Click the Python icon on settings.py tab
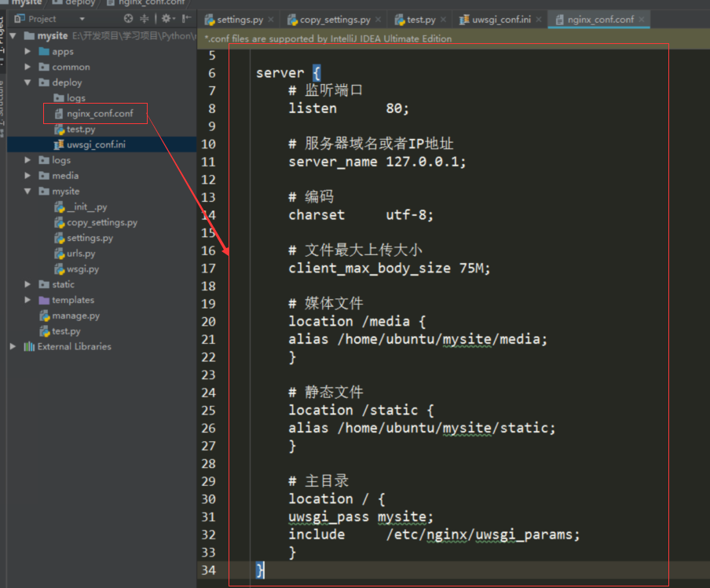 pyautogui.click(x=209, y=20)
